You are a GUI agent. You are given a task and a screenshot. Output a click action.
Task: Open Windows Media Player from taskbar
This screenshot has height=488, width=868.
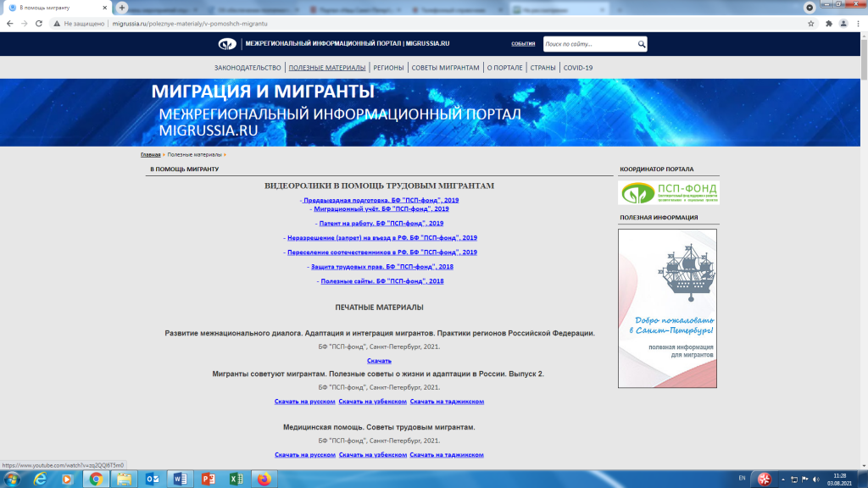[x=67, y=480]
